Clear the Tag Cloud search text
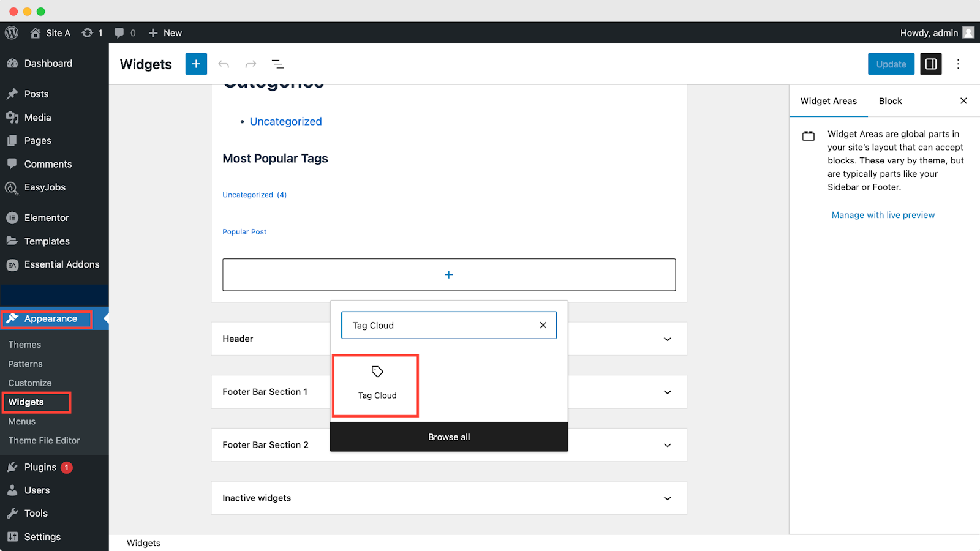The width and height of the screenshot is (980, 551). tap(543, 325)
